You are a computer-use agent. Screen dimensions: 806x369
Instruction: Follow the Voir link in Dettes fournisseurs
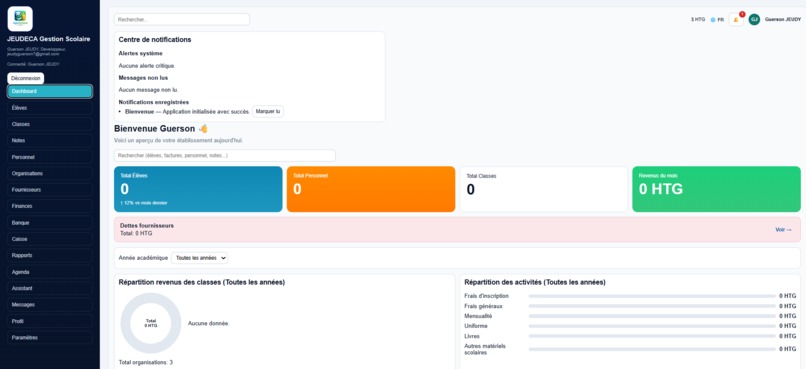(x=783, y=230)
